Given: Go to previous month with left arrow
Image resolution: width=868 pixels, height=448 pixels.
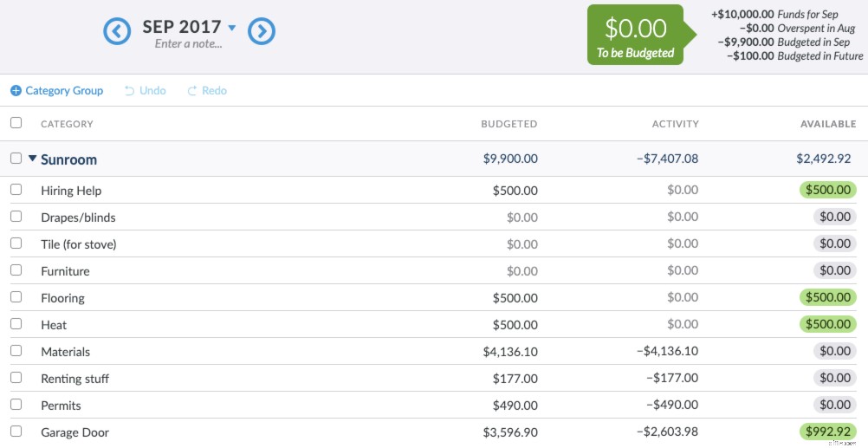Looking at the screenshot, I should [x=116, y=32].
